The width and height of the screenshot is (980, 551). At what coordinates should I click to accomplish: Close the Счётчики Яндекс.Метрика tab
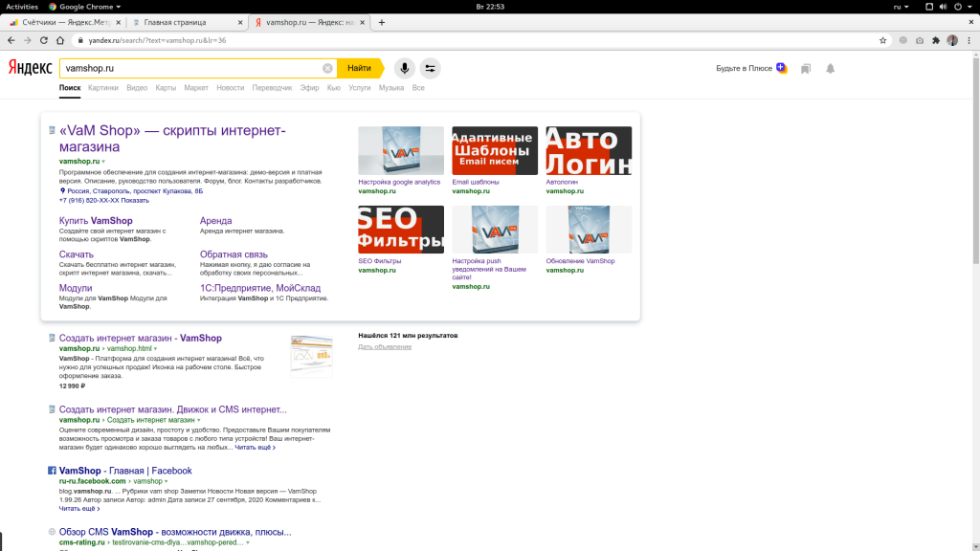(118, 23)
